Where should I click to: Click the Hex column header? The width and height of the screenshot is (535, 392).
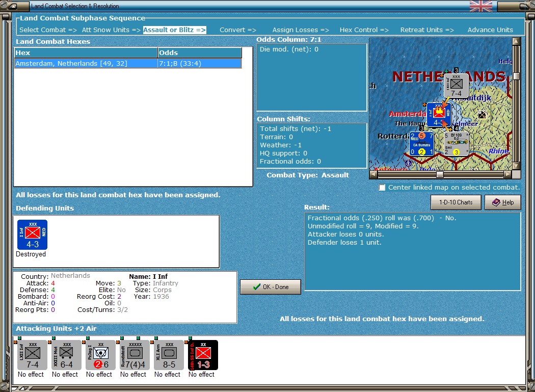(x=86, y=53)
